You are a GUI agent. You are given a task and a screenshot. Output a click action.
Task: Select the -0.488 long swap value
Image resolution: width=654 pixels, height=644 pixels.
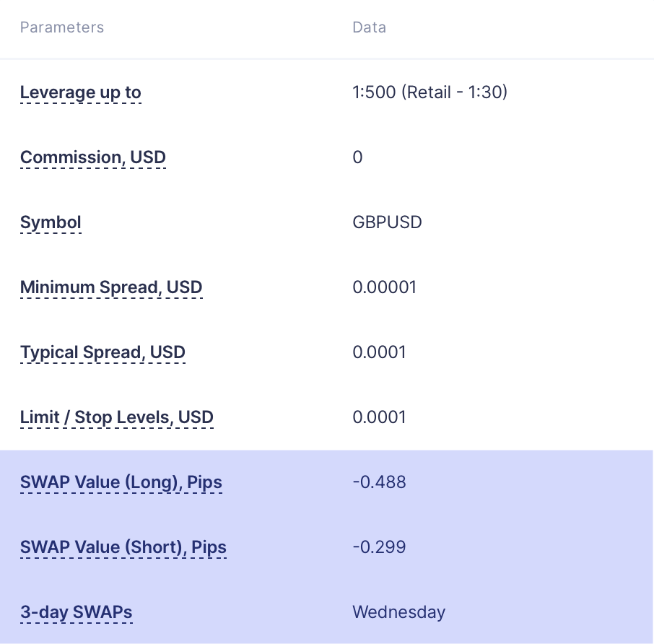[379, 482]
